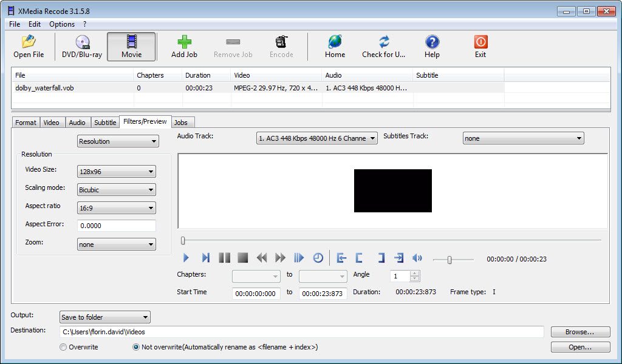The height and width of the screenshot is (364, 622).
Task: Jump to the end marker arrow icon
Action: coord(398,258)
